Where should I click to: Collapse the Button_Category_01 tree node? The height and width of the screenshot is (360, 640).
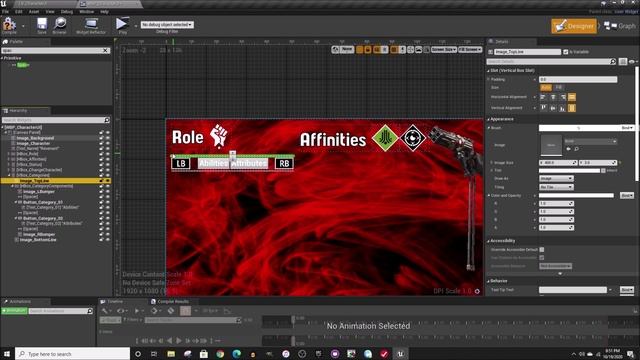[x=16, y=202]
